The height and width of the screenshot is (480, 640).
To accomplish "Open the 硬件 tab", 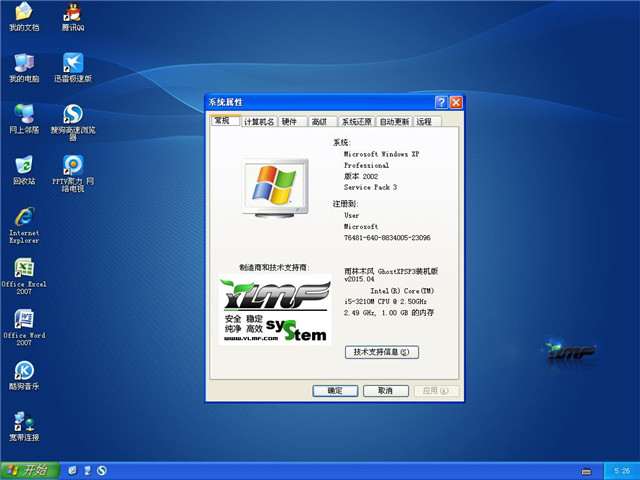I will point(292,122).
